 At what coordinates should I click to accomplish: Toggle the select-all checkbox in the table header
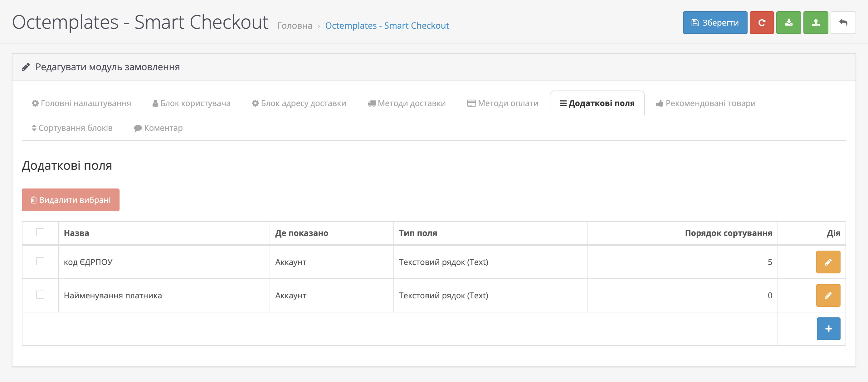tap(40, 232)
